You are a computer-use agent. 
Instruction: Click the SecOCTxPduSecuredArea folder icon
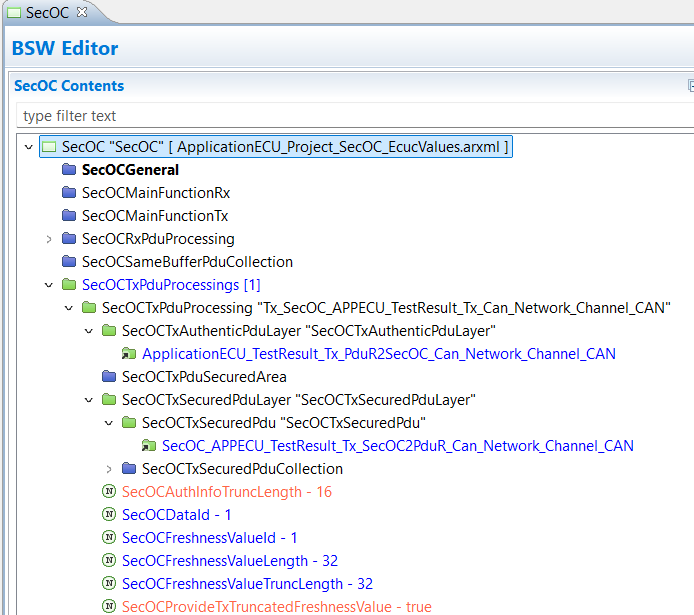(x=109, y=377)
